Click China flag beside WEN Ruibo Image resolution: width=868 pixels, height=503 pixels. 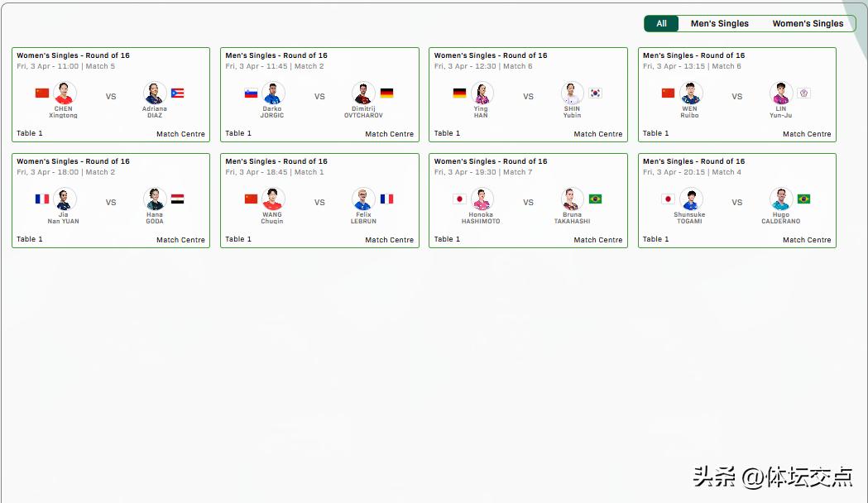[x=668, y=93]
